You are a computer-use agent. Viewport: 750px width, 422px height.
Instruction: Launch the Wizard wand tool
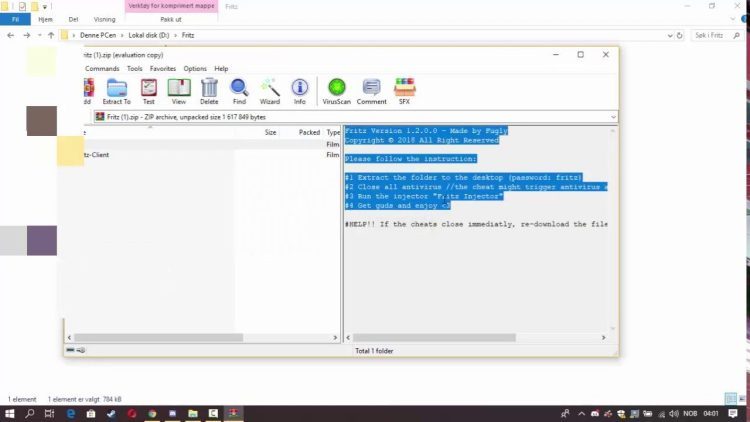coord(270,91)
